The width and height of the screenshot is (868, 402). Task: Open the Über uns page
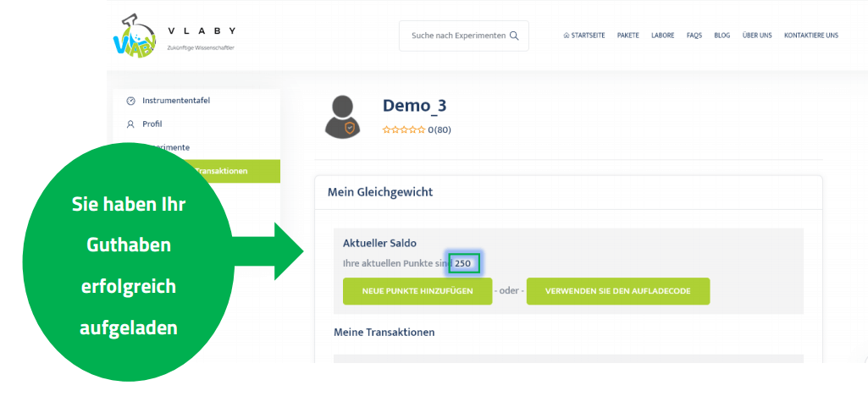tap(756, 36)
